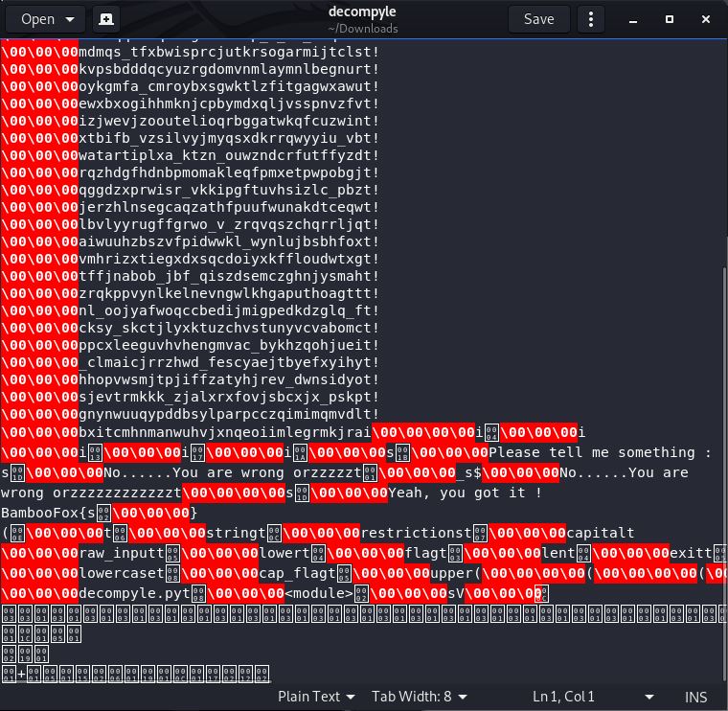Click the line starting with izjwevjzooute
The height and width of the screenshot is (711, 728).
click(x=190, y=121)
